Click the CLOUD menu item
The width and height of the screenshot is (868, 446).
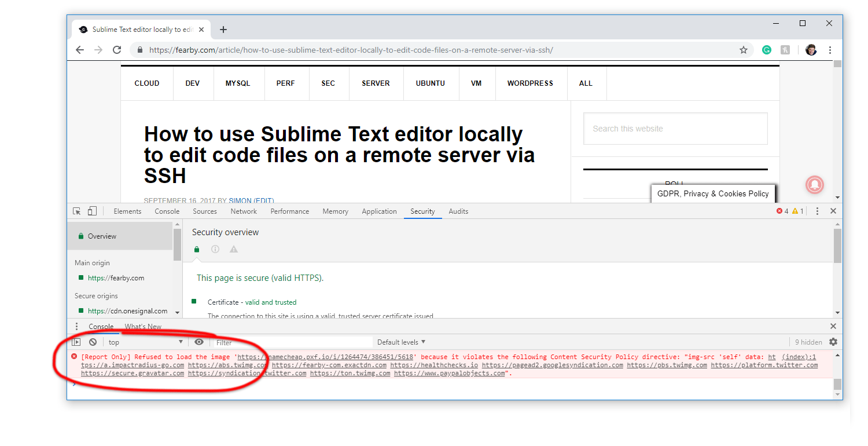pos(147,83)
